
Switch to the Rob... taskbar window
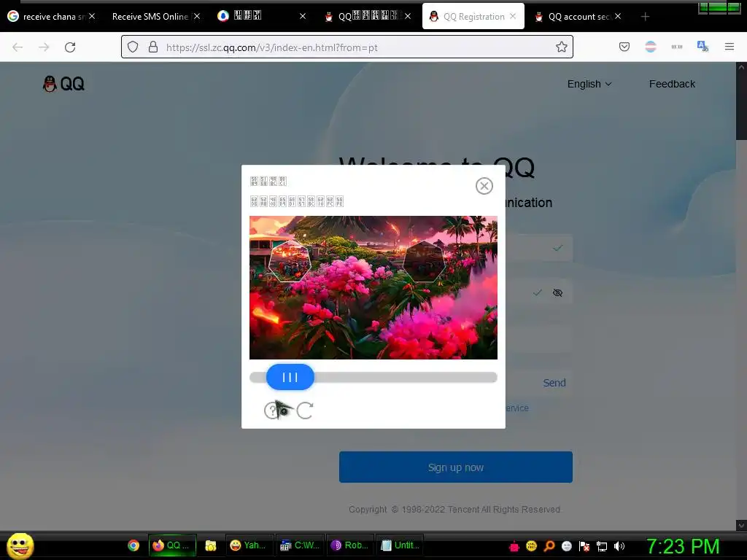pyautogui.click(x=351, y=545)
